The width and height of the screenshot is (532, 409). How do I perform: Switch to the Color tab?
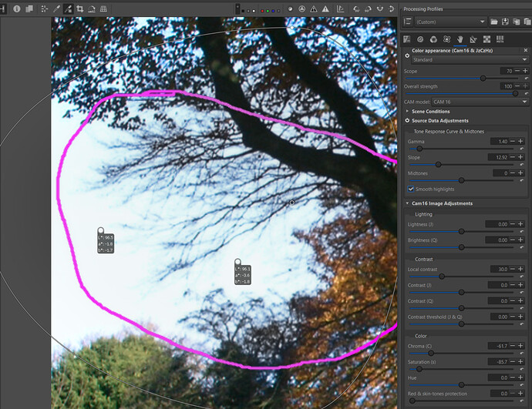pyautogui.click(x=433, y=39)
